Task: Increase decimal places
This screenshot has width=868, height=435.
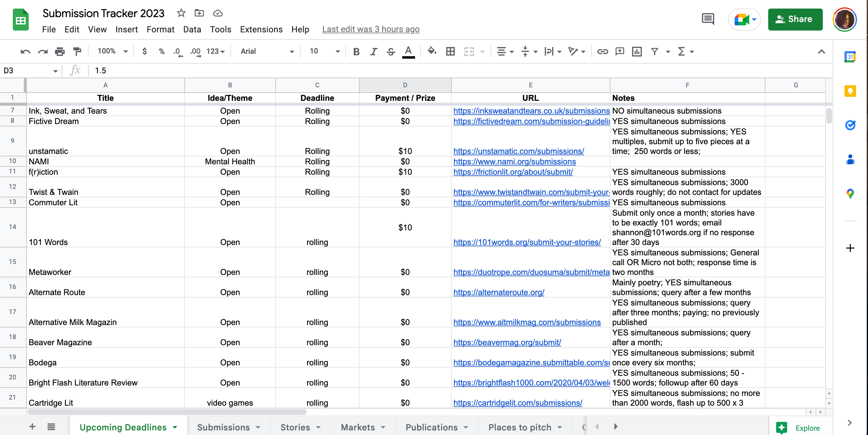Action: [195, 52]
